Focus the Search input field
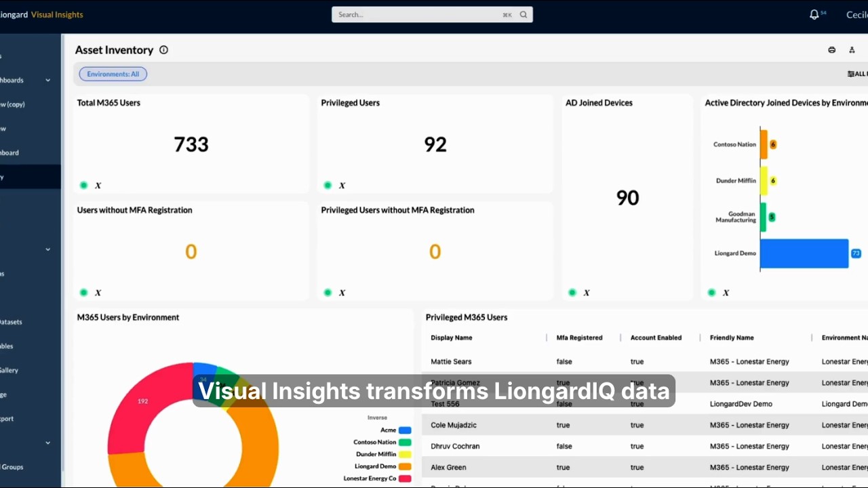Viewport: 868px width, 488px height. 432,15
